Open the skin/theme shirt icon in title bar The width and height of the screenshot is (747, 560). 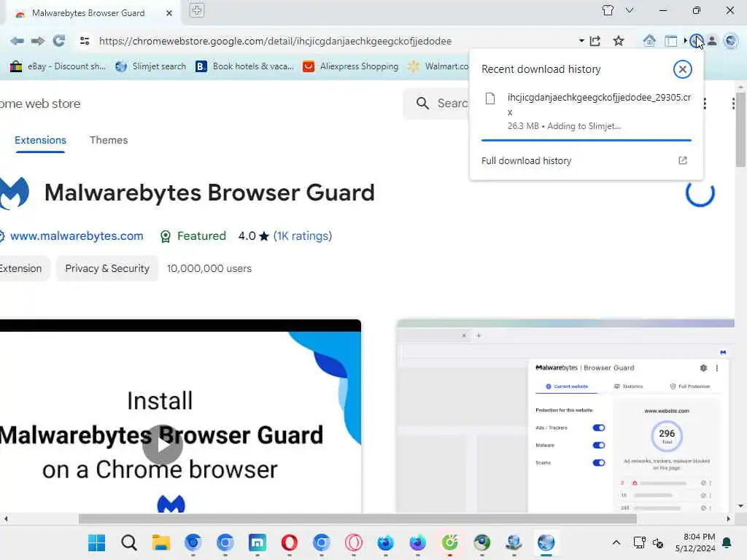[608, 10]
